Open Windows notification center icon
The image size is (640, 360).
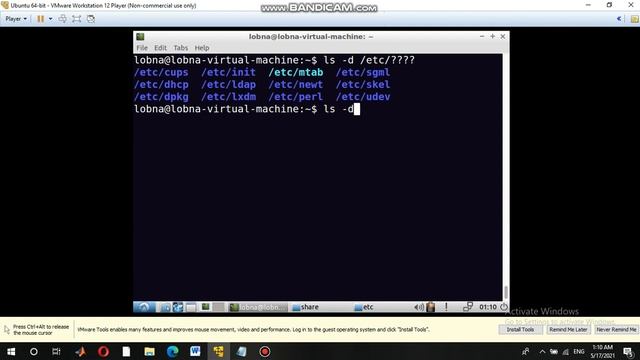629,351
